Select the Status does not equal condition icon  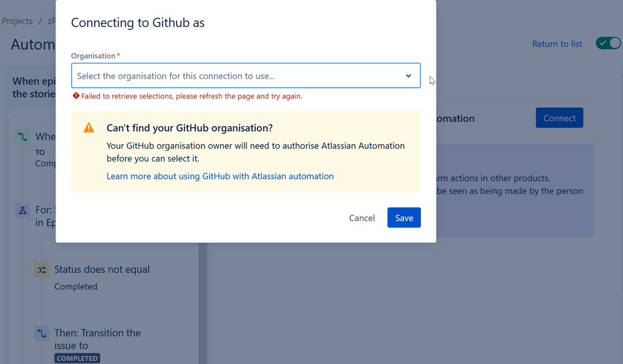[41, 271]
